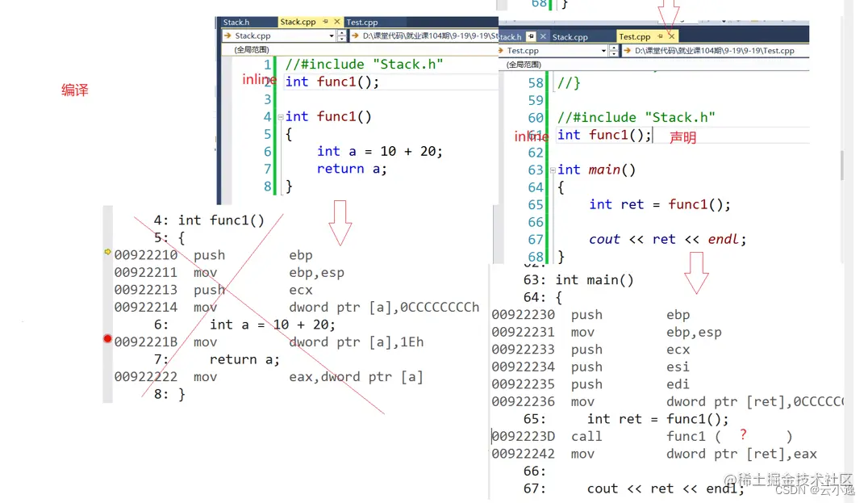
Task: Click the '//#include "Stack.h"' comment on line 1
Action: point(364,65)
